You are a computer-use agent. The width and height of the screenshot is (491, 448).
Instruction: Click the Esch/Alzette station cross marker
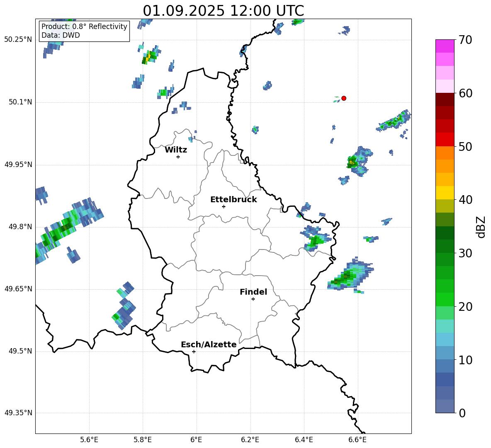tap(194, 351)
